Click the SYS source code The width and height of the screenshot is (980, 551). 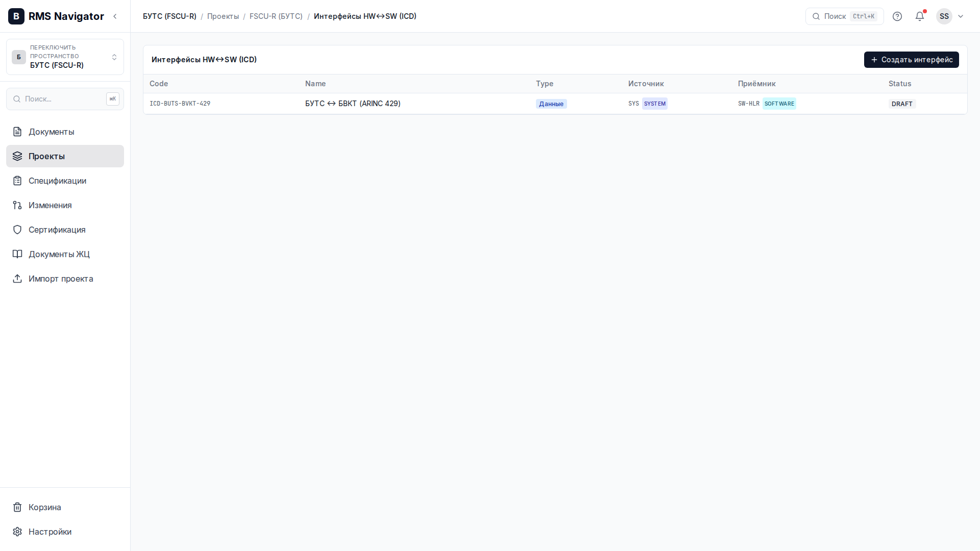[x=633, y=104]
